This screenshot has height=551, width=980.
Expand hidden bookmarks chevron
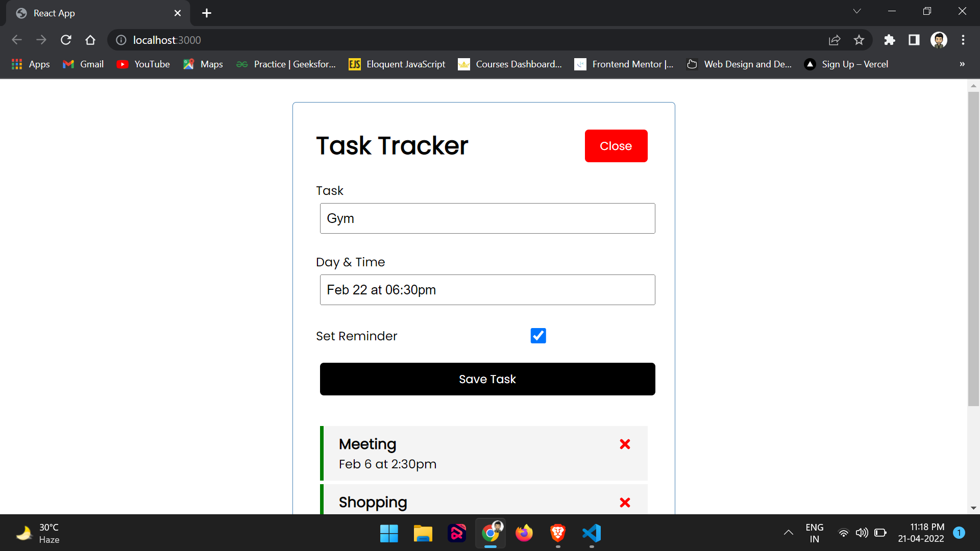click(x=962, y=64)
